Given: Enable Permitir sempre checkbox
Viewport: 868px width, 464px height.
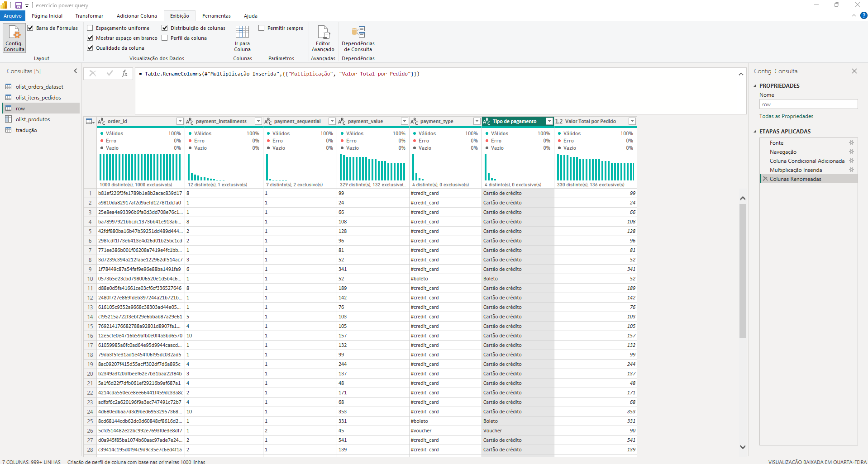Looking at the screenshot, I should pos(262,28).
